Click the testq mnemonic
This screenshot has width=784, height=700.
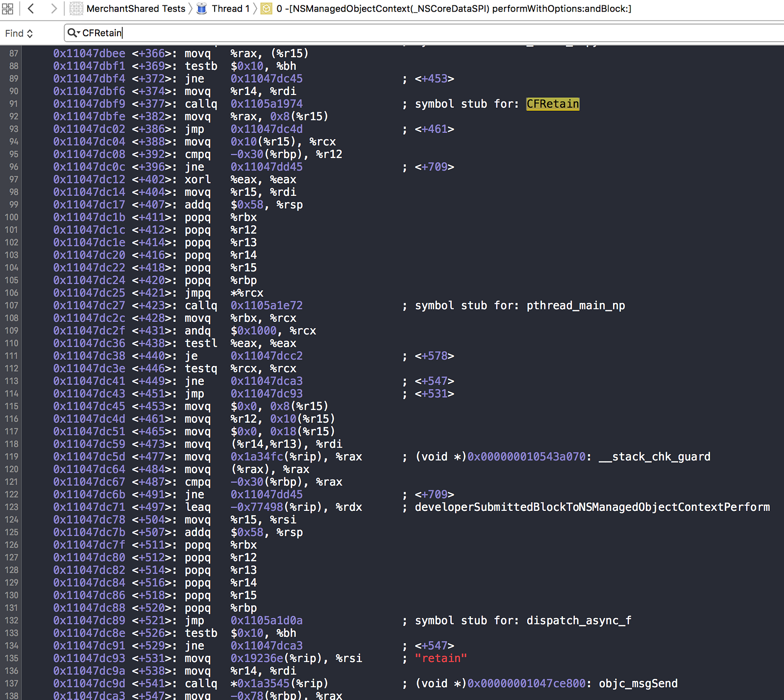201,369
